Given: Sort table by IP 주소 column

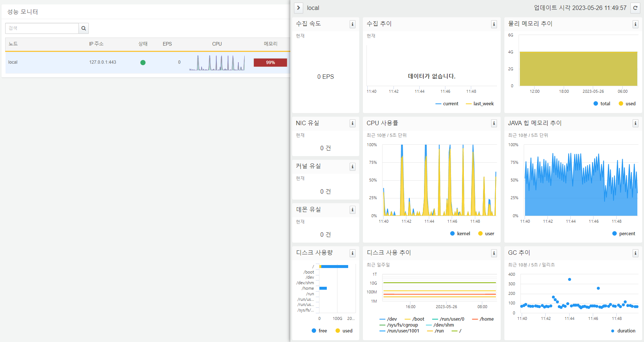Looking at the screenshot, I should click(96, 44).
